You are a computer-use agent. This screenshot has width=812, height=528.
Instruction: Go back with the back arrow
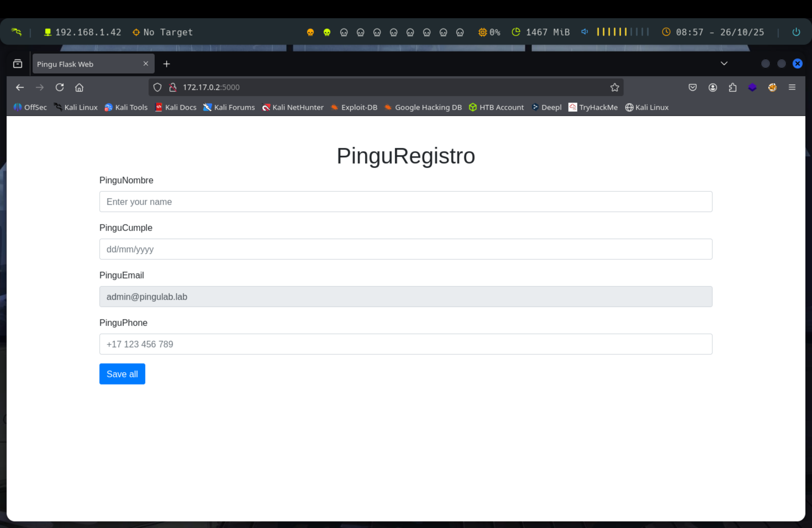pos(20,87)
